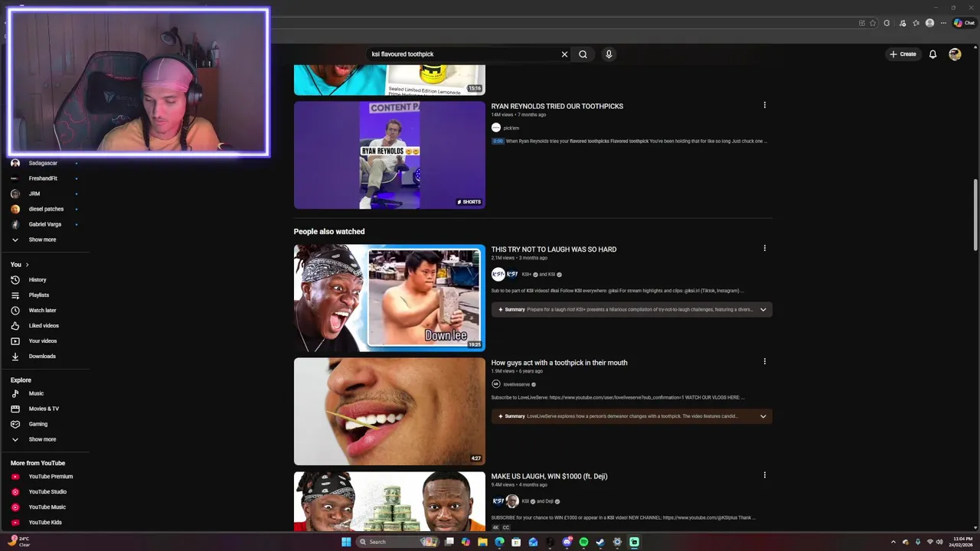Open 'THIS TRY NOT TO LAUGH WAS SO HARD' title
Screen dimensions: 980x551
[554, 249]
